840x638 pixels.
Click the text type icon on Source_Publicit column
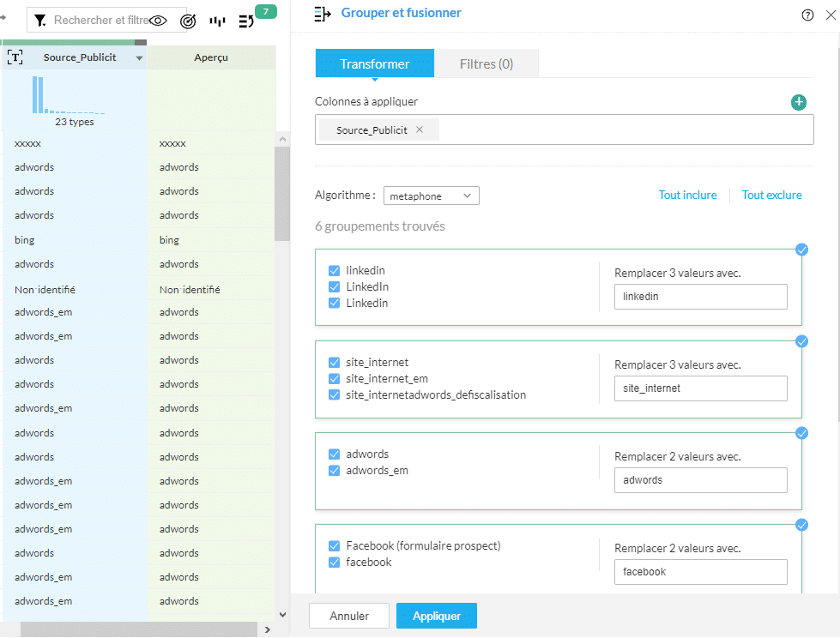point(15,57)
